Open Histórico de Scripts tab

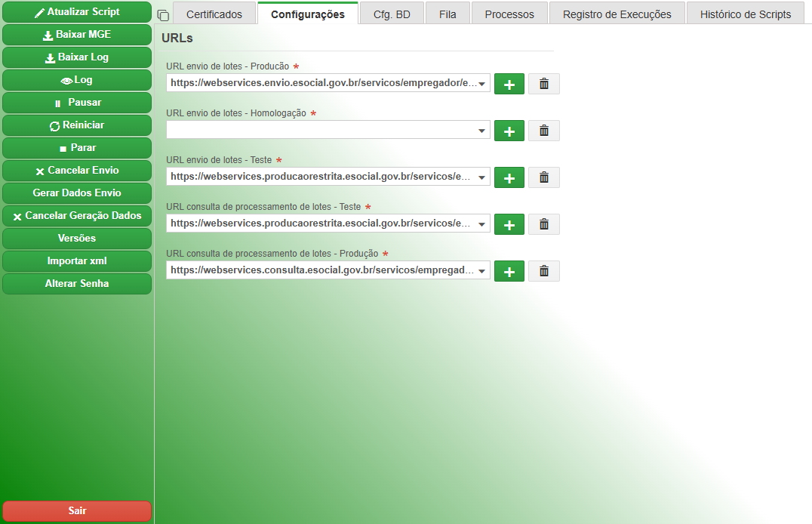(745, 14)
